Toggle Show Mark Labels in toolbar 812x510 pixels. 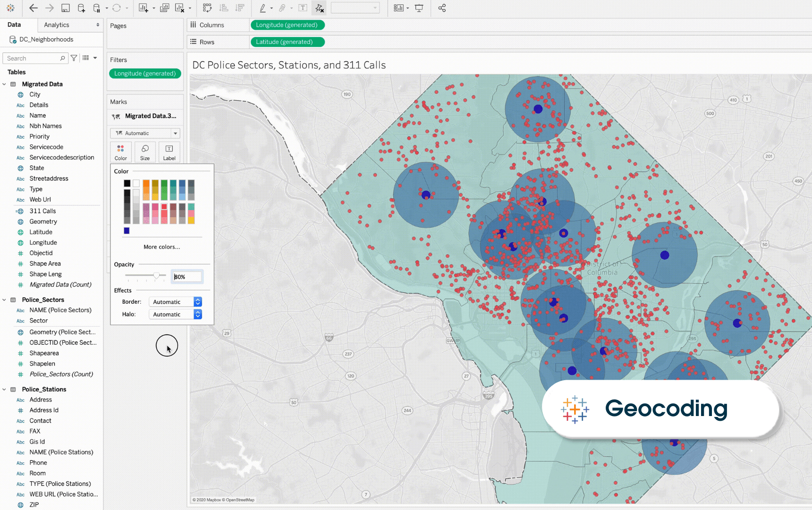(x=303, y=8)
